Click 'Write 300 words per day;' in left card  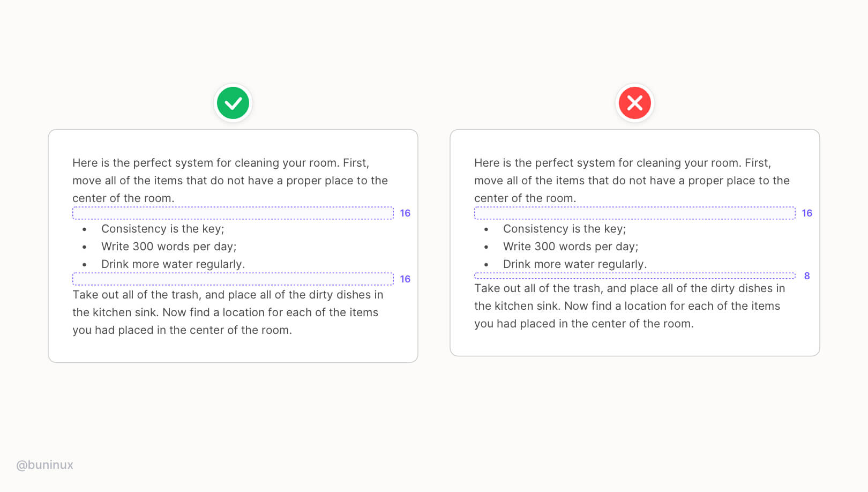pyautogui.click(x=169, y=247)
